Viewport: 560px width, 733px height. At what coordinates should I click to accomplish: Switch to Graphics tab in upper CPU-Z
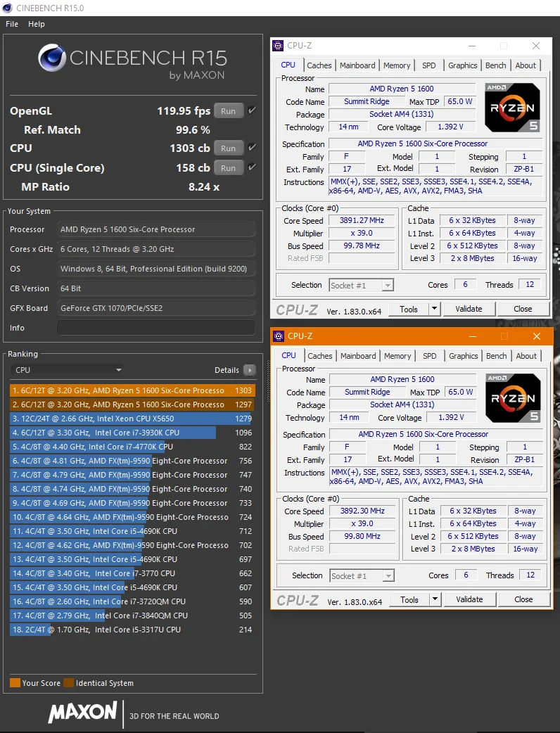(463, 65)
